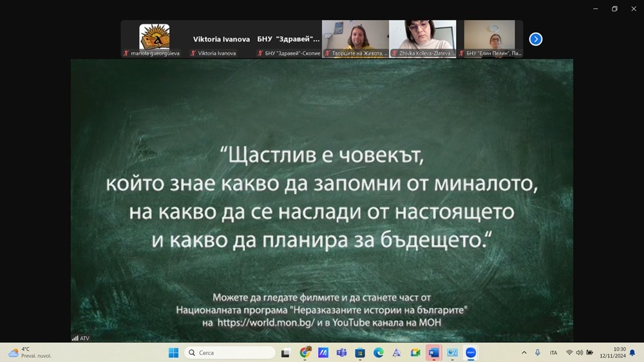Launch Microsoft Store from taskbar
The width and height of the screenshot is (644, 362).
click(x=361, y=352)
